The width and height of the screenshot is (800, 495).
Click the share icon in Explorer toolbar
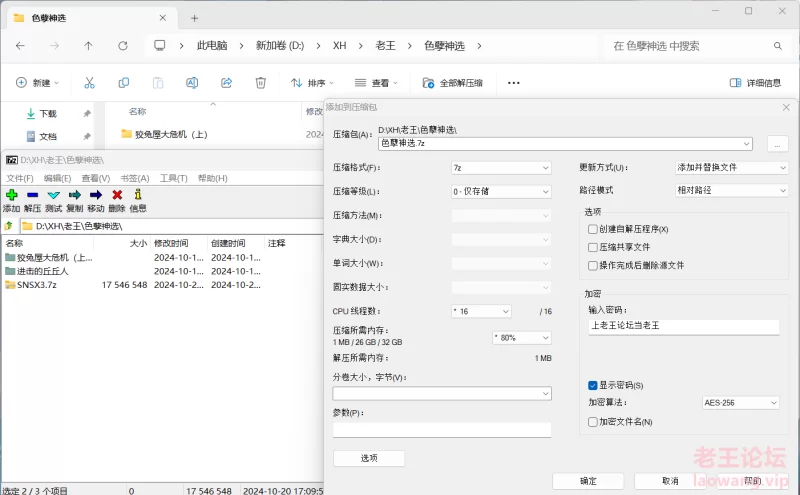[226, 83]
